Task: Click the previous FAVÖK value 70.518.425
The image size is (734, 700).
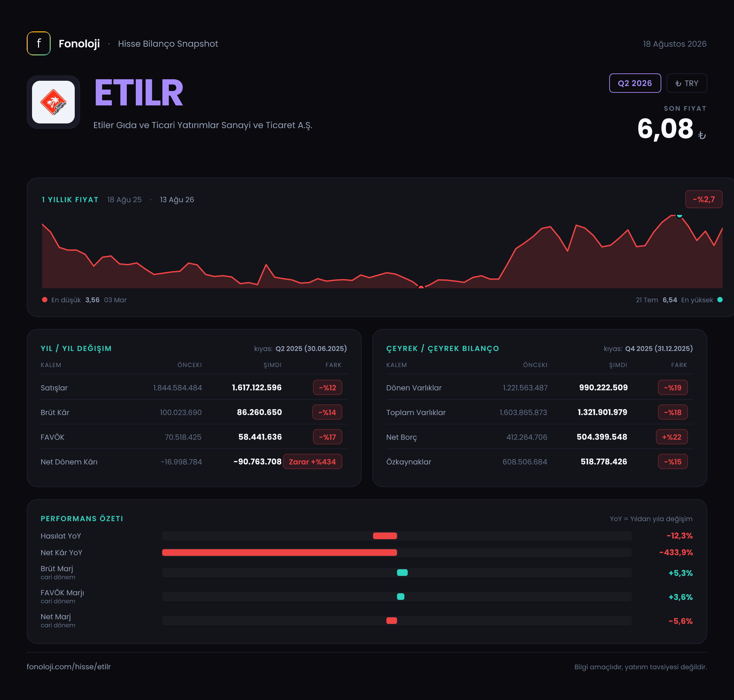Action: point(183,437)
